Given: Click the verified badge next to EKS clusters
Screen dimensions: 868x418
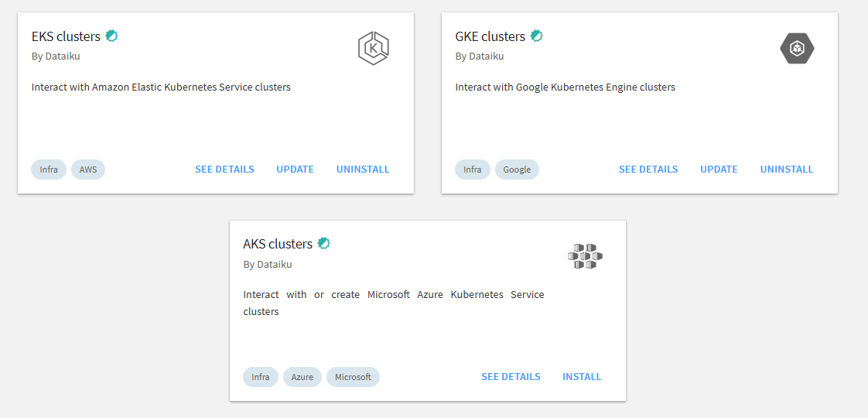Looking at the screenshot, I should 112,36.
